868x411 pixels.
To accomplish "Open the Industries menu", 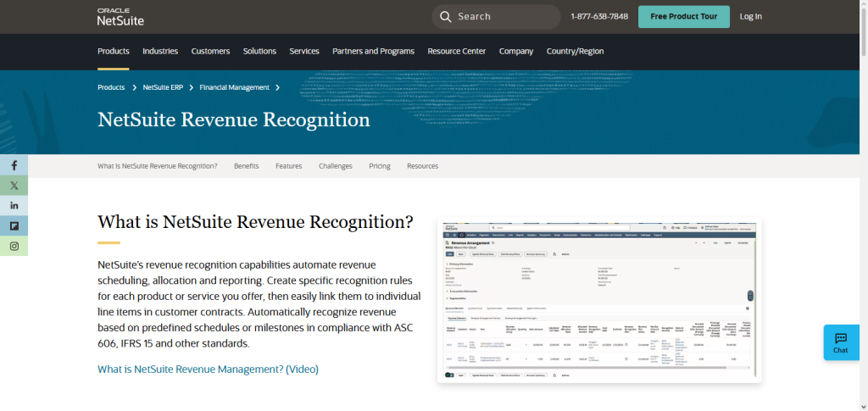I will pos(160,51).
